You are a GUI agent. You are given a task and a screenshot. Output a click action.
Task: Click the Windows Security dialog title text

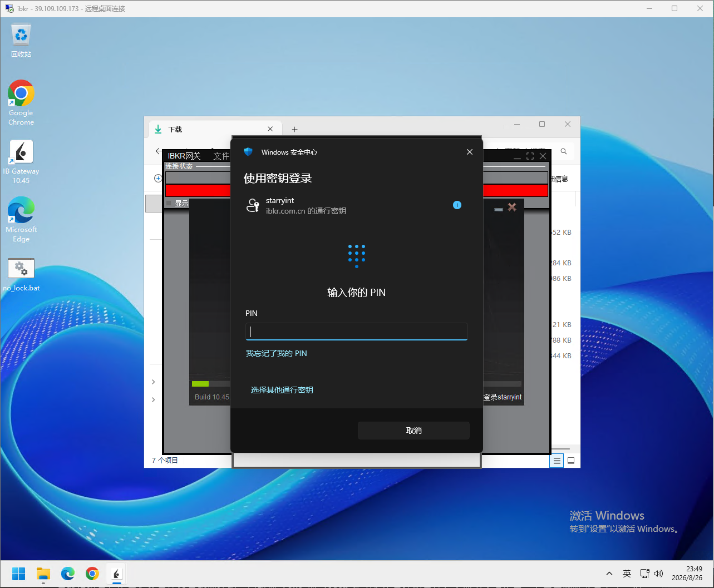289,152
